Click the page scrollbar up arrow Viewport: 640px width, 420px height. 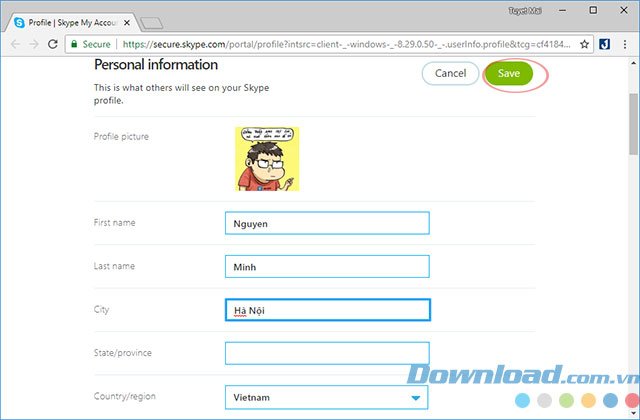click(x=633, y=63)
